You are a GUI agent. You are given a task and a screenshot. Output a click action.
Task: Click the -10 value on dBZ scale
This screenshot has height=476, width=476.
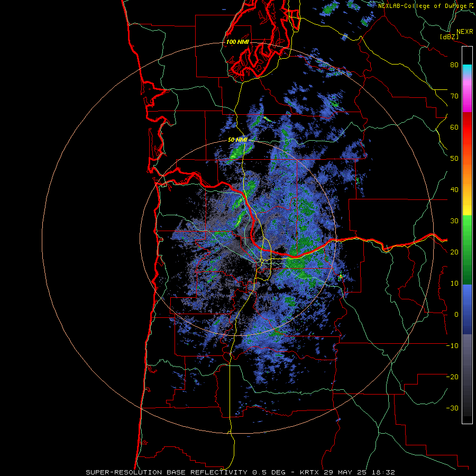[452, 346]
